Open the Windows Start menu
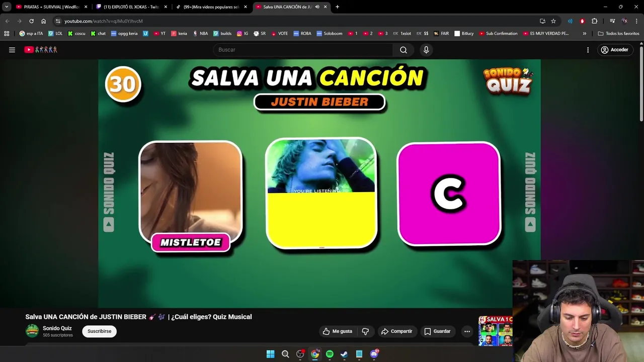Viewport: 644px width, 362px height. [x=270, y=354]
